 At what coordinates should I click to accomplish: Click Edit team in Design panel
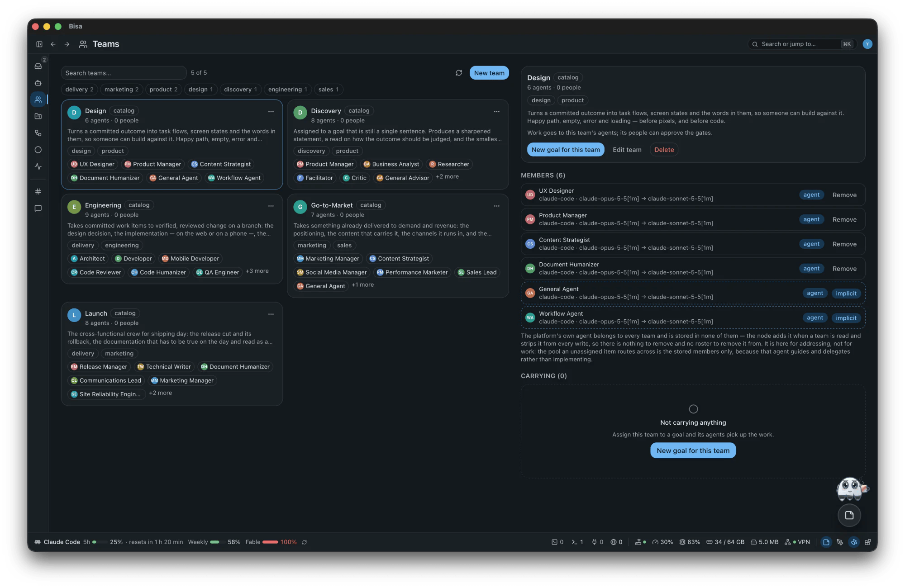[627, 150]
